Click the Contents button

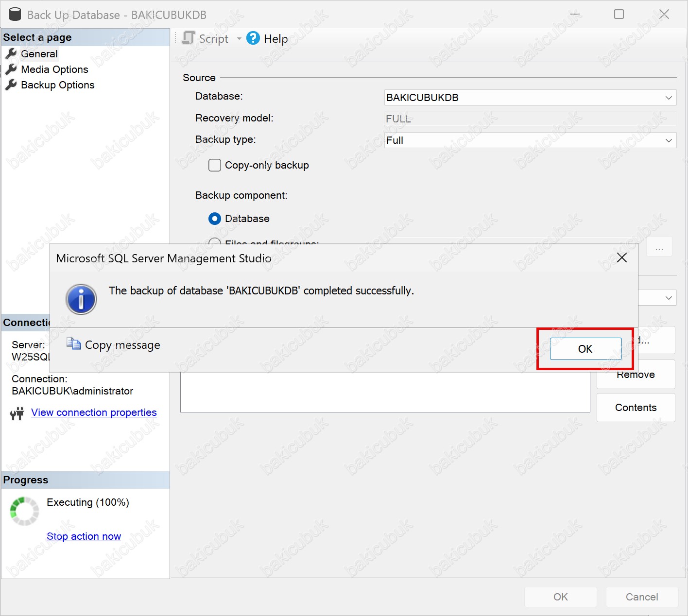[636, 408]
